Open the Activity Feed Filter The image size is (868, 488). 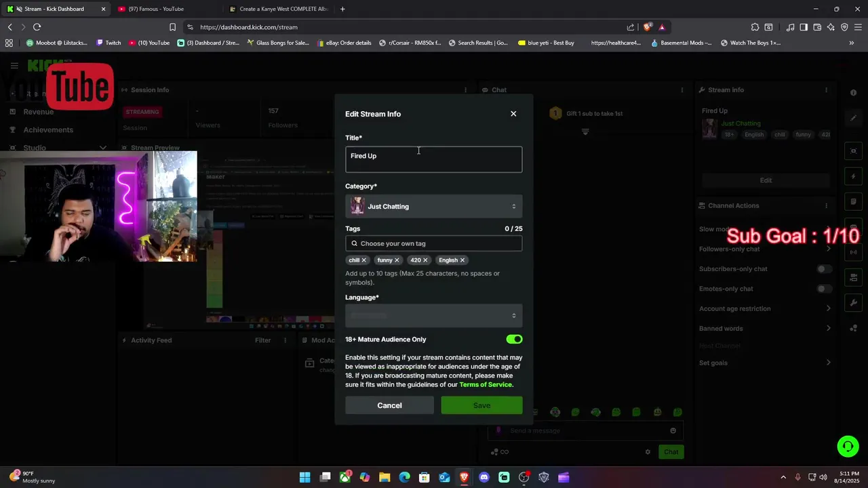click(262, 340)
